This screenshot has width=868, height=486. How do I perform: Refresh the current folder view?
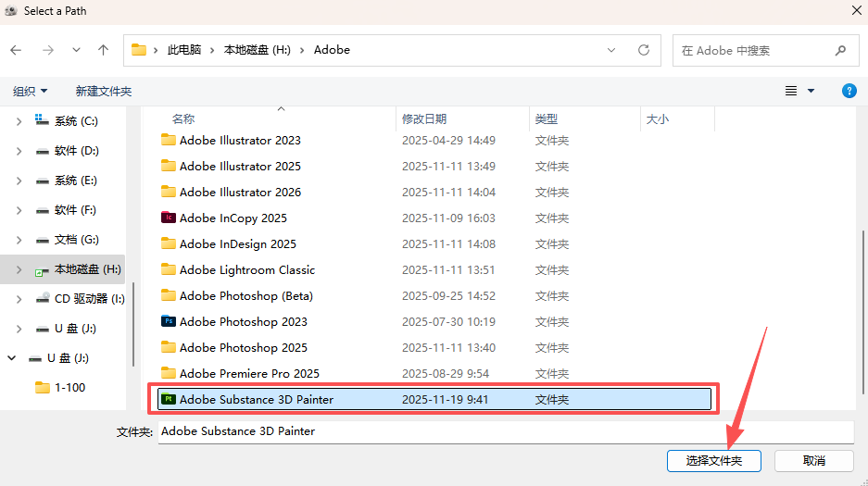coord(643,50)
